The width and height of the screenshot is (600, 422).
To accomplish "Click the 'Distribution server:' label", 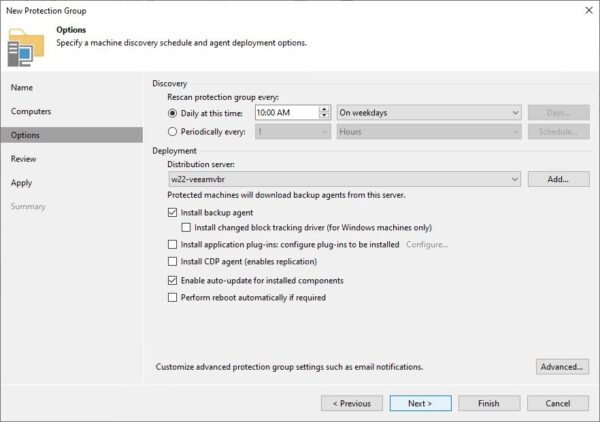I will point(201,164).
